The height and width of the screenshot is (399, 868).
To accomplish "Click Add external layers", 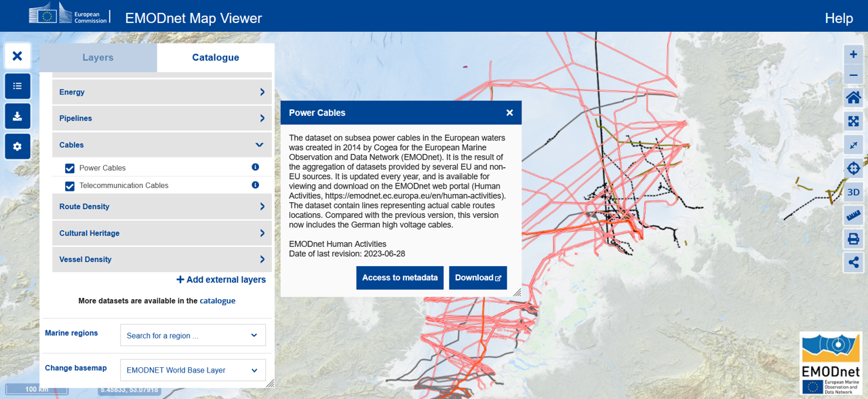I will point(221,280).
